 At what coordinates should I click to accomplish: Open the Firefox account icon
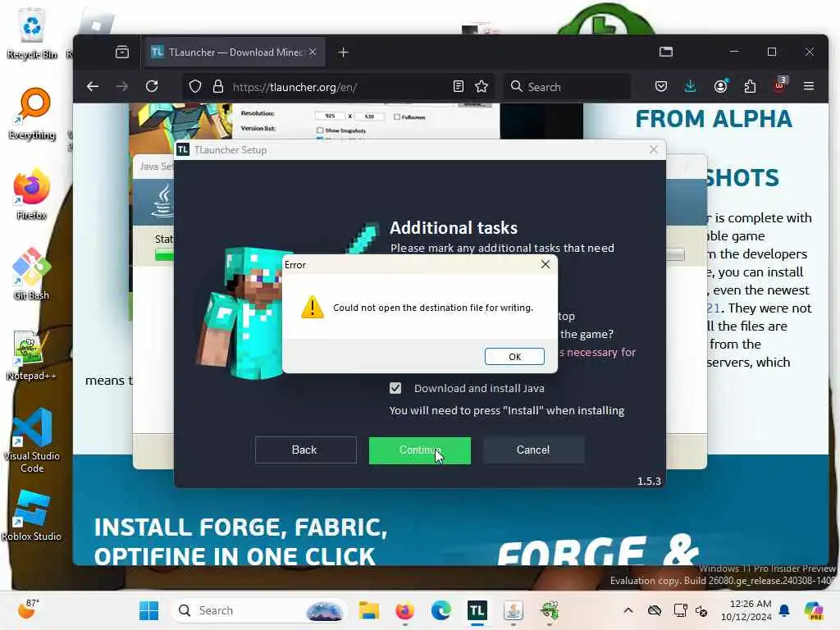click(x=720, y=86)
